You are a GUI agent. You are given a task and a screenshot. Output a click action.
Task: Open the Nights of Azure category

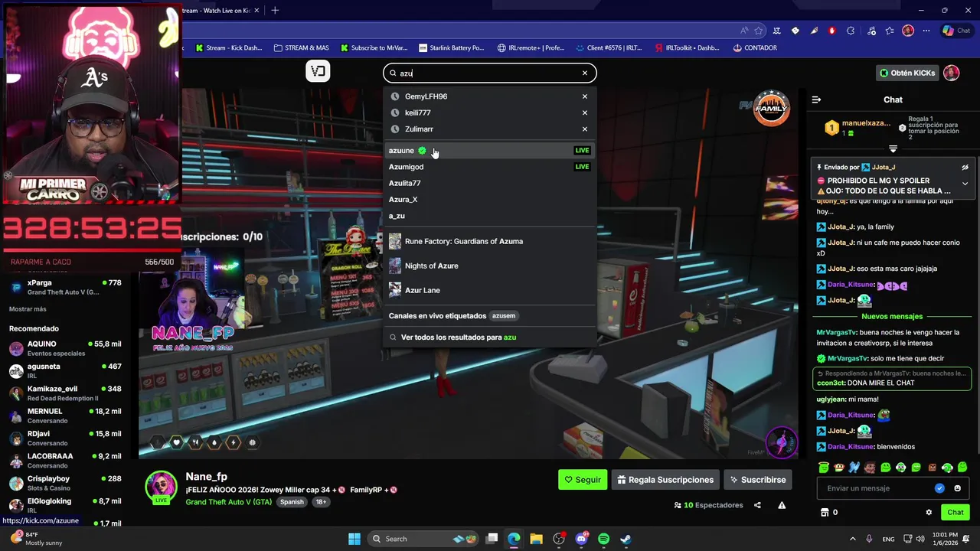[x=489, y=266]
